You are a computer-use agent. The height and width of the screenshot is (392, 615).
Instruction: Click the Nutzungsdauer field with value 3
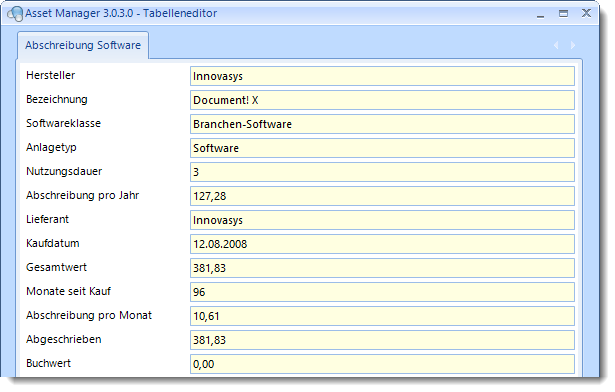pyautogui.click(x=382, y=172)
